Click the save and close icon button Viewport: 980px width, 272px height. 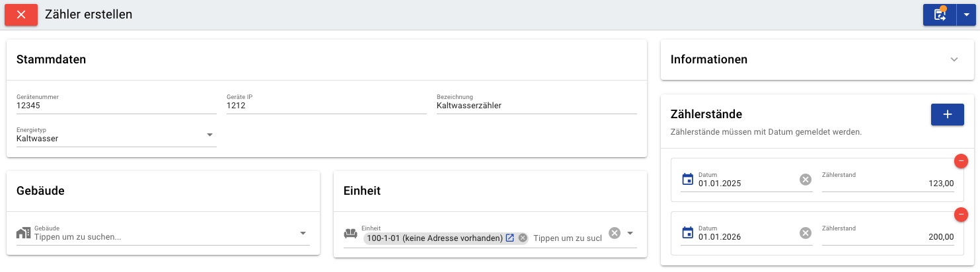click(939, 15)
